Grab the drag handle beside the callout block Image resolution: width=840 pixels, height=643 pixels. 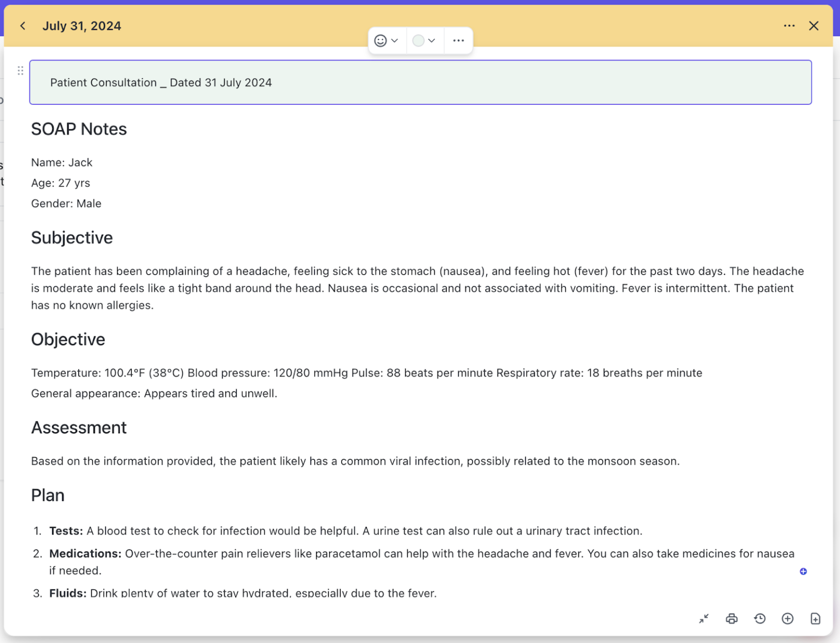click(x=20, y=70)
